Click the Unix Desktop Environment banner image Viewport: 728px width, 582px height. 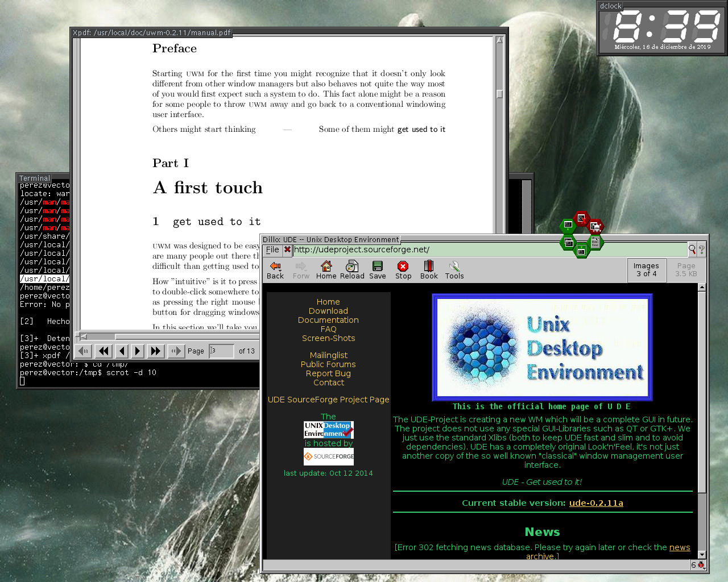pos(542,347)
